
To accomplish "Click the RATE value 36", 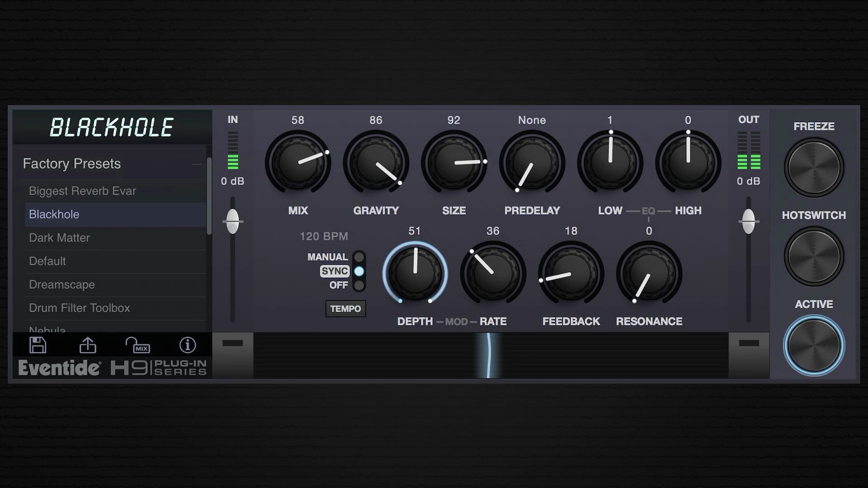I will pyautogui.click(x=493, y=231).
